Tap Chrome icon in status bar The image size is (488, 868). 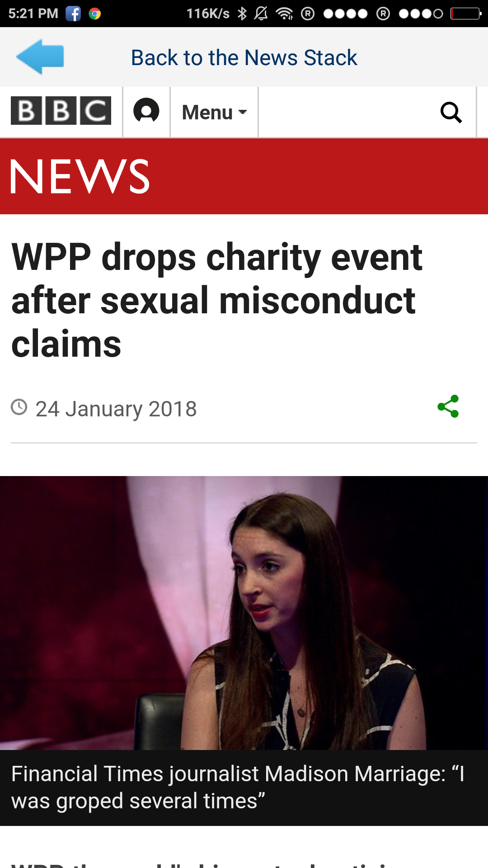tap(95, 14)
